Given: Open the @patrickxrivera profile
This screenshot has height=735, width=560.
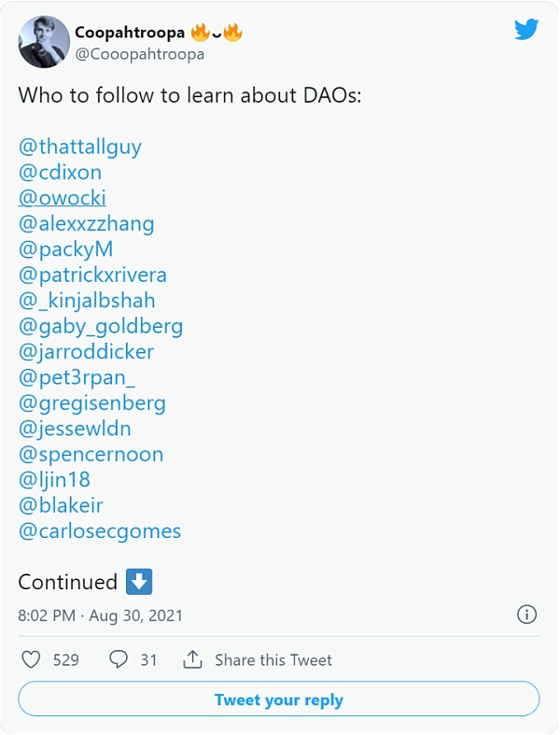Looking at the screenshot, I should 92,275.
